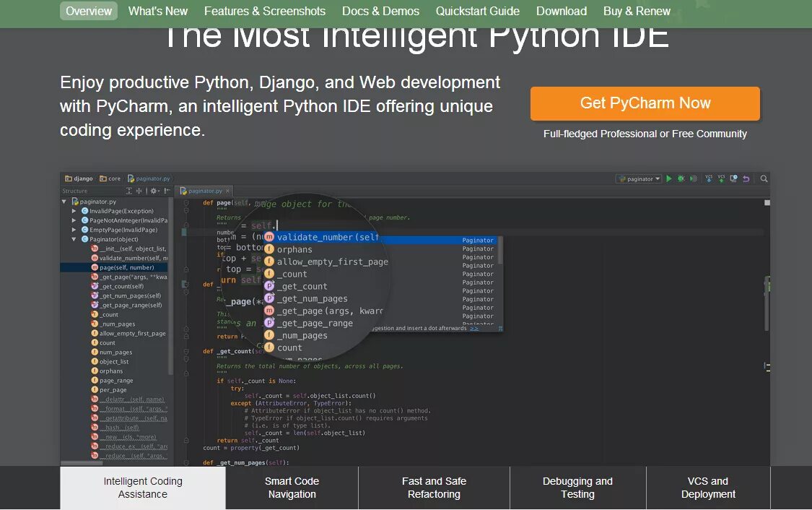
Task: Click the _get_count(self) property icon in Structure
Action: coord(95,286)
